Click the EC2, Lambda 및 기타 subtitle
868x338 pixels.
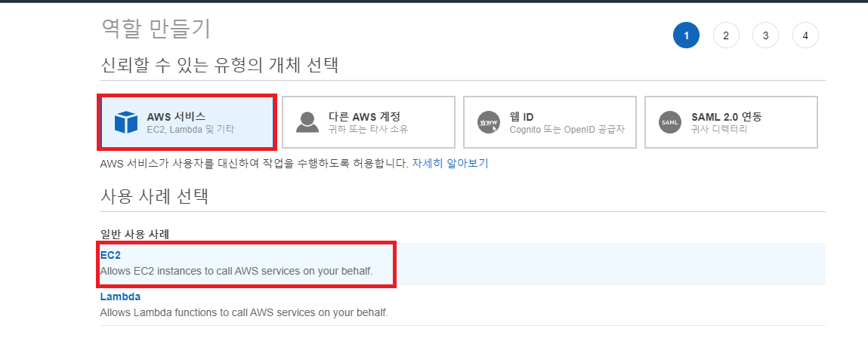(x=190, y=130)
